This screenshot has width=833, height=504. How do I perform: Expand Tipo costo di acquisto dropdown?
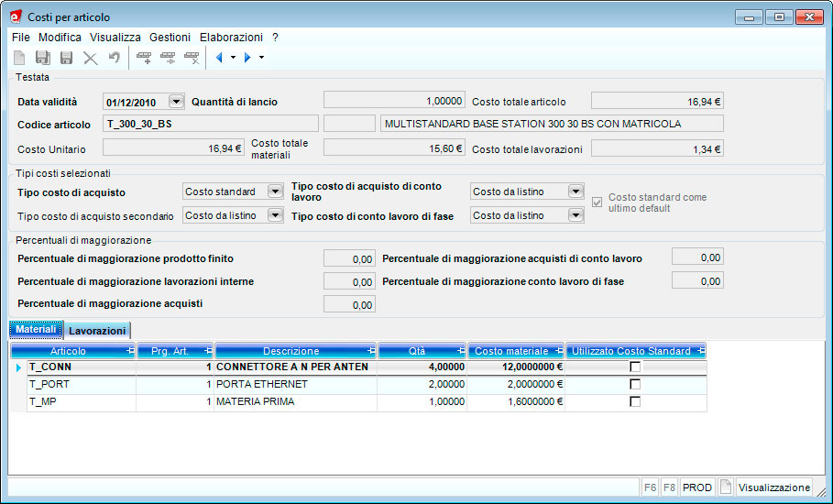point(275,192)
